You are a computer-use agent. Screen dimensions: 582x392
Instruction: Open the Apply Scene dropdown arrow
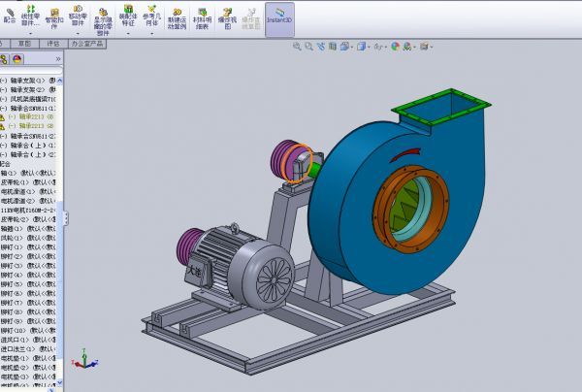pyautogui.click(x=414, y=48)
